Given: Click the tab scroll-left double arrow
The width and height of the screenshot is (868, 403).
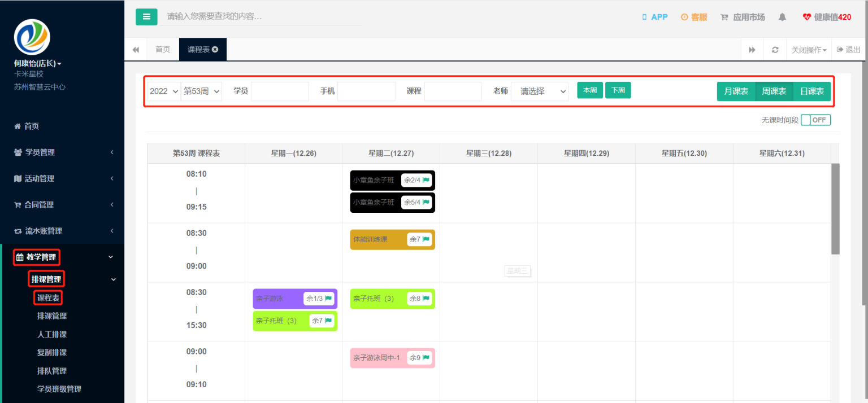Looking at the screenshot, I should click(136, 50).
